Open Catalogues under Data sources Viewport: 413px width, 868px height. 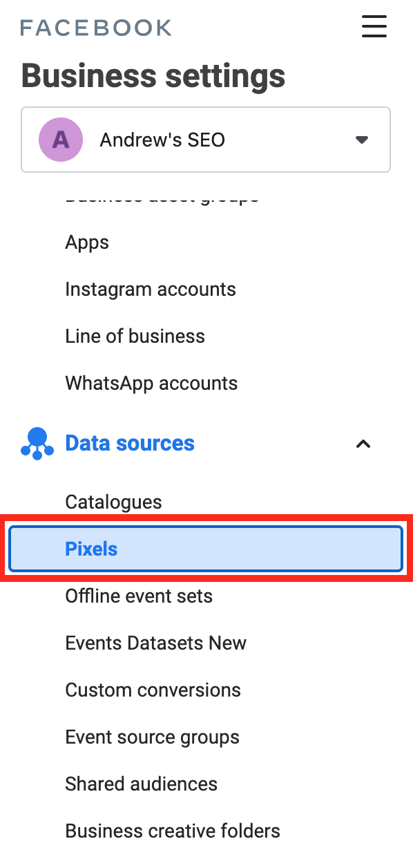[x=113, y=502]
